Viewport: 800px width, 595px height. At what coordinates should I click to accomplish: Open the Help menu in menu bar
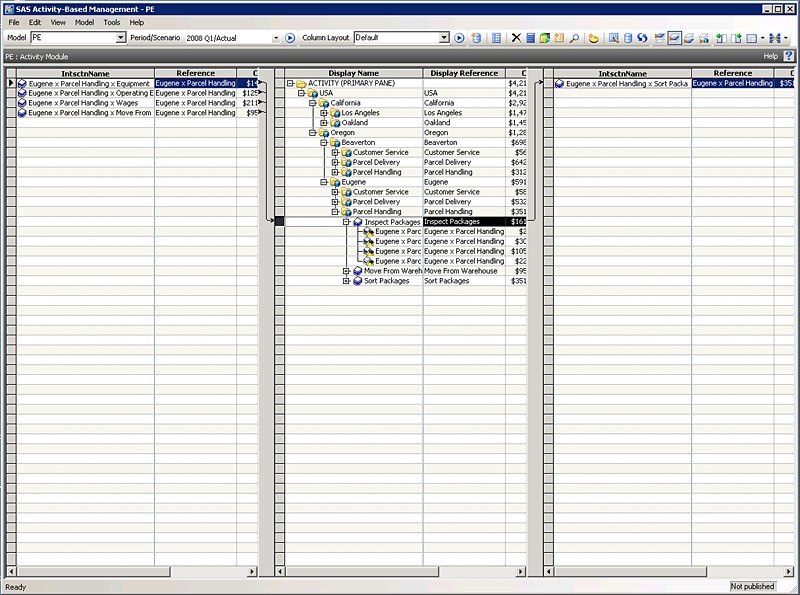136,22
